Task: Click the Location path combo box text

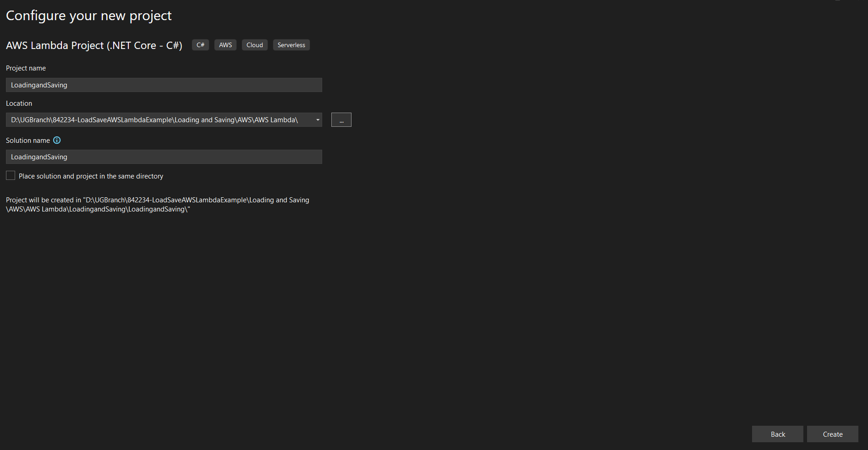Action: click(x=154, y=120)
